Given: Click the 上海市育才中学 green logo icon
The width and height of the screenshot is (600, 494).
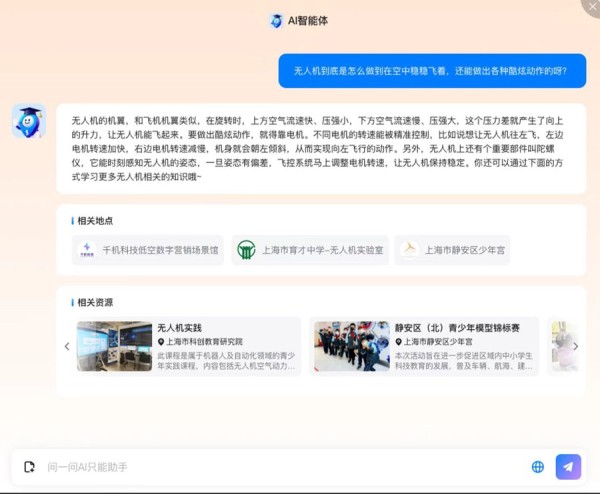Looking at the screenshot, I should click(245, 250).
